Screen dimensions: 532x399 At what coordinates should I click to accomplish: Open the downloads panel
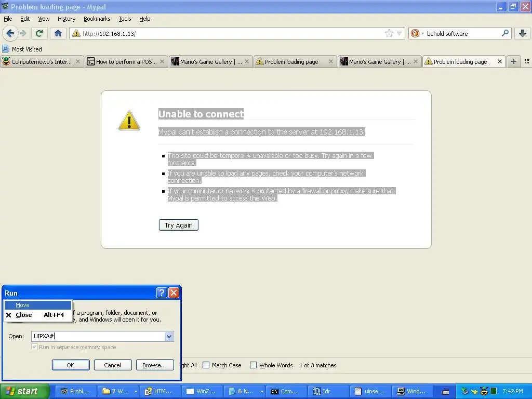(x=523, y=33)
